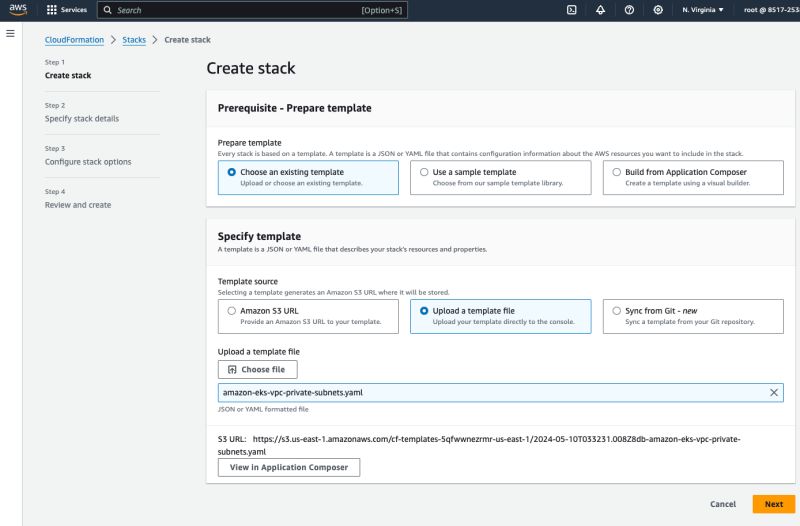Image resolution: width=800 pixels, height=526 pixels.
Task: Click Cancel to abort stack creation
Action: 723,504
